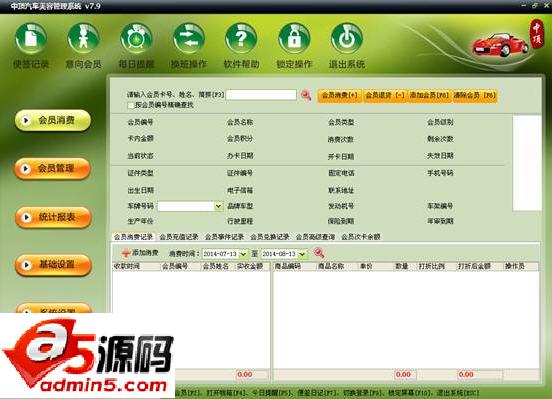The width and height of the screenshot is (552, 399).
Task: Open the 会员消费 sidebar section
Action: (x=53, y=120)
